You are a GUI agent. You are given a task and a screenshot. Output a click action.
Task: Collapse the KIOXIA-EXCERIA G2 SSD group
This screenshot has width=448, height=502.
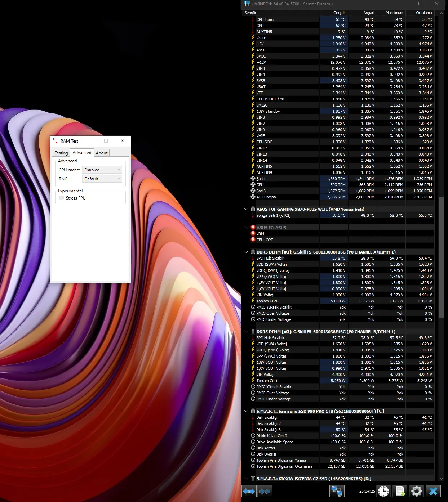click(246, 479)
